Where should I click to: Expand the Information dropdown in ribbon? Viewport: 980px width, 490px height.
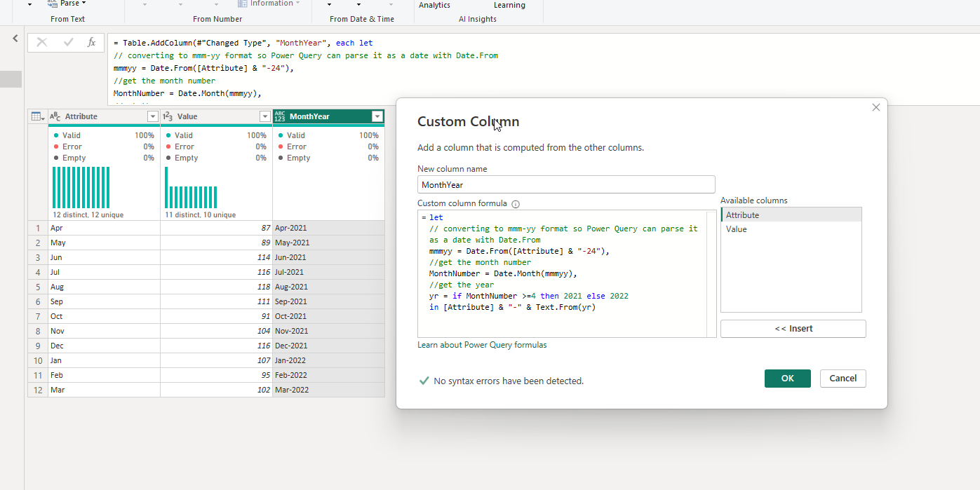(297, 4)
